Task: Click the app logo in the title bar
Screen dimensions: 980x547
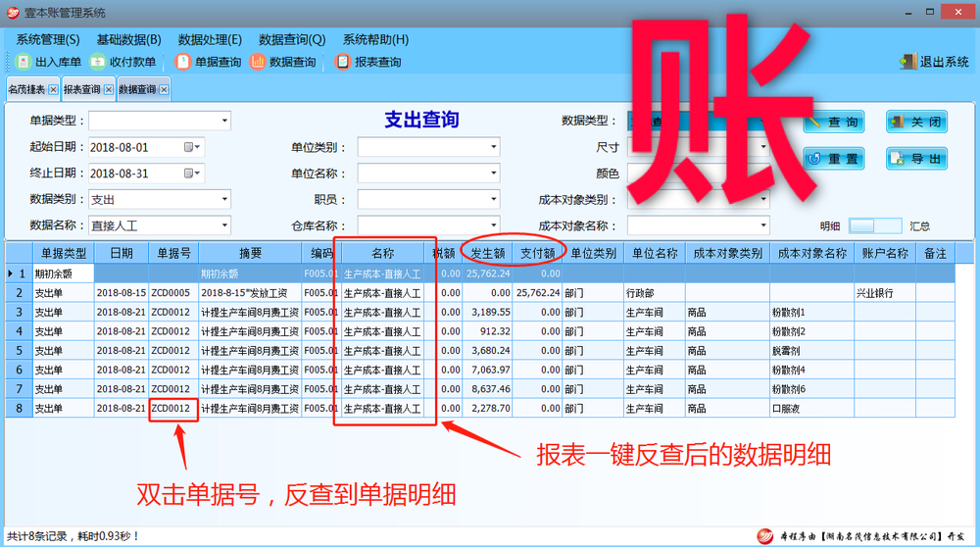Action: click(x=13, y=13)
